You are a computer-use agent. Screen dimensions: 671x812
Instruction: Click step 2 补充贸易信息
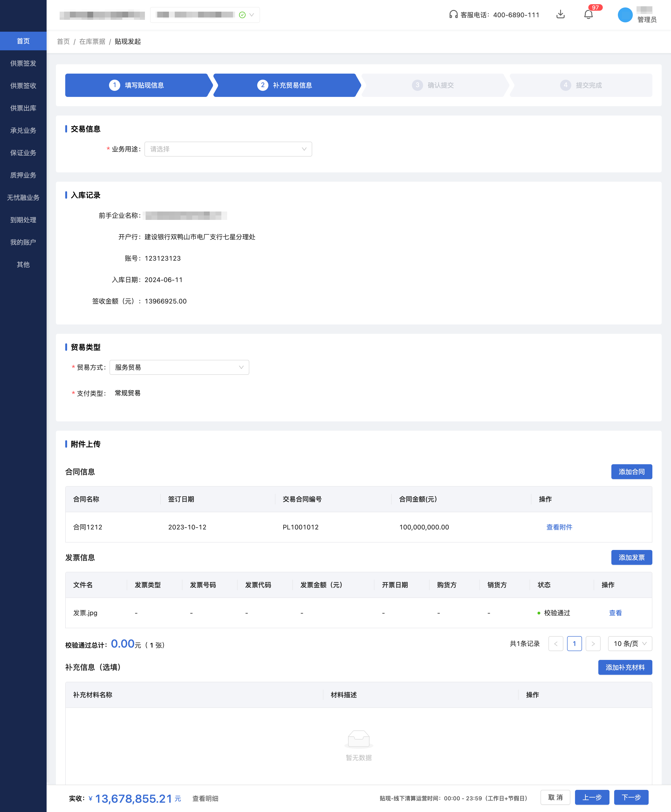(287, 85)
